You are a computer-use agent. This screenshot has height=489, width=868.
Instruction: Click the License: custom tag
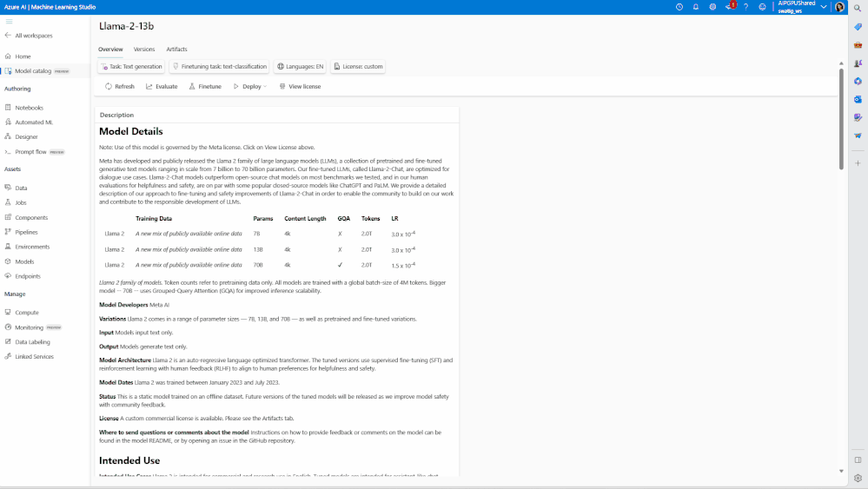(x=358, y=66)
